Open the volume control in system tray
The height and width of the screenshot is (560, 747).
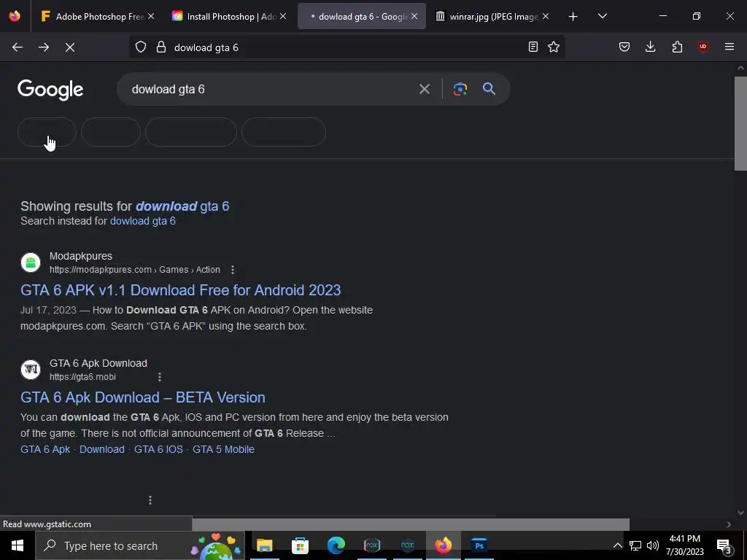653,545
